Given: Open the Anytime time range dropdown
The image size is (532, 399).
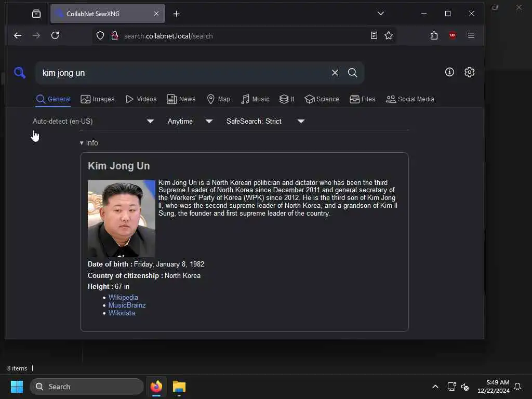Looking at the screenshot, I should coord(190,121).
